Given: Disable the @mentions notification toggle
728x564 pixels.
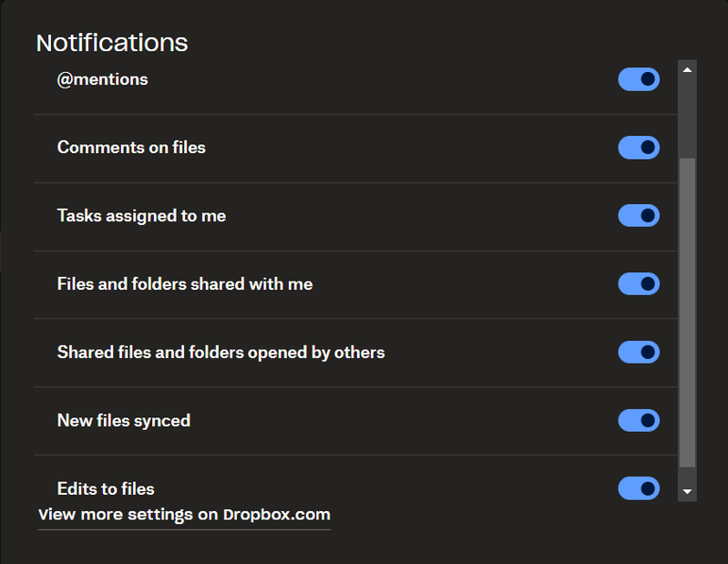Looking at the screenshot, I should (x=638, y=79).
